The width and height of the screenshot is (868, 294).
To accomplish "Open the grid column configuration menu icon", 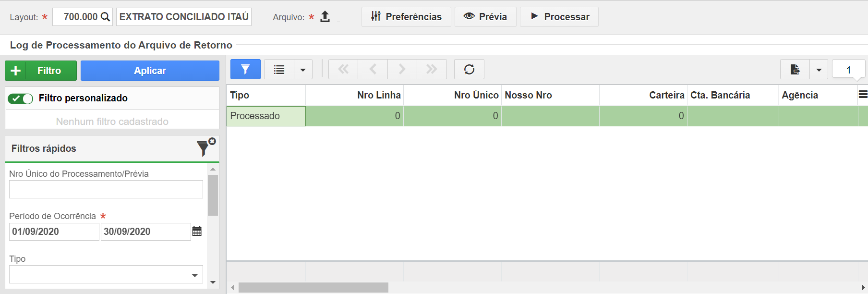I will click(x=863, y=95).
